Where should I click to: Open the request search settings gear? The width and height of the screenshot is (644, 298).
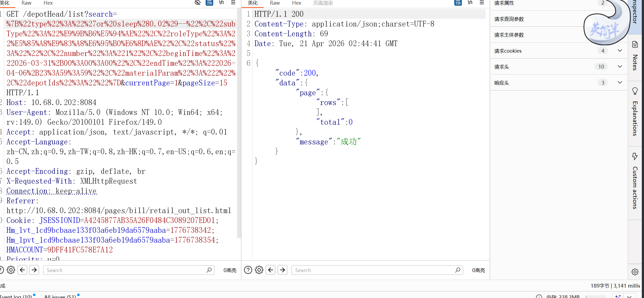[11, 270]
